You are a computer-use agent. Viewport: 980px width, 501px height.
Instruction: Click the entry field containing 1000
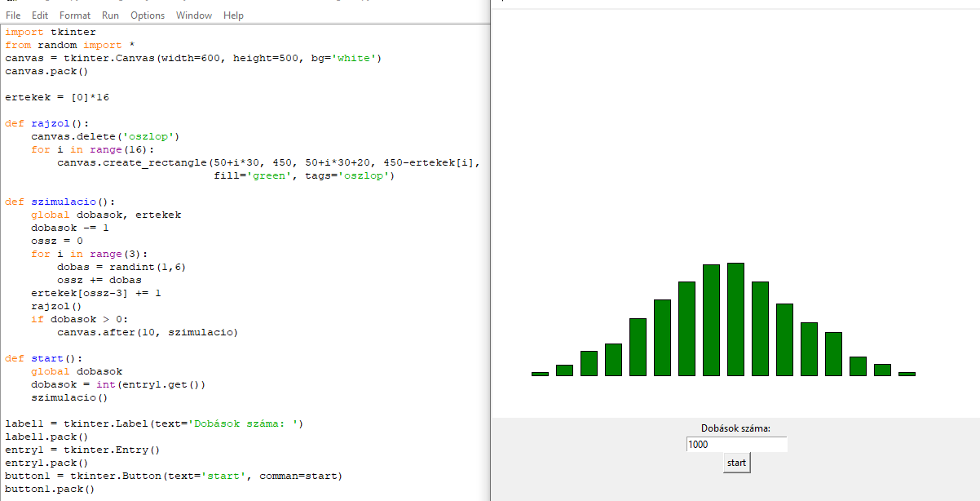click(737, 445)
